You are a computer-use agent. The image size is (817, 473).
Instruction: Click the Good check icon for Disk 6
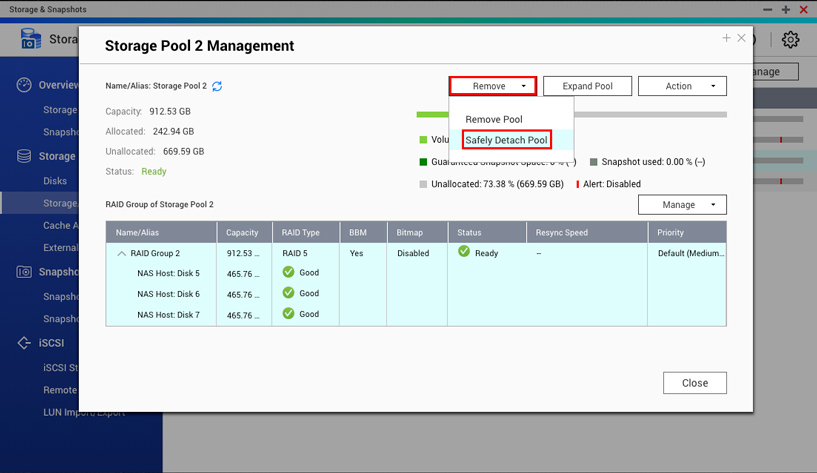click(x=288, y=293)
